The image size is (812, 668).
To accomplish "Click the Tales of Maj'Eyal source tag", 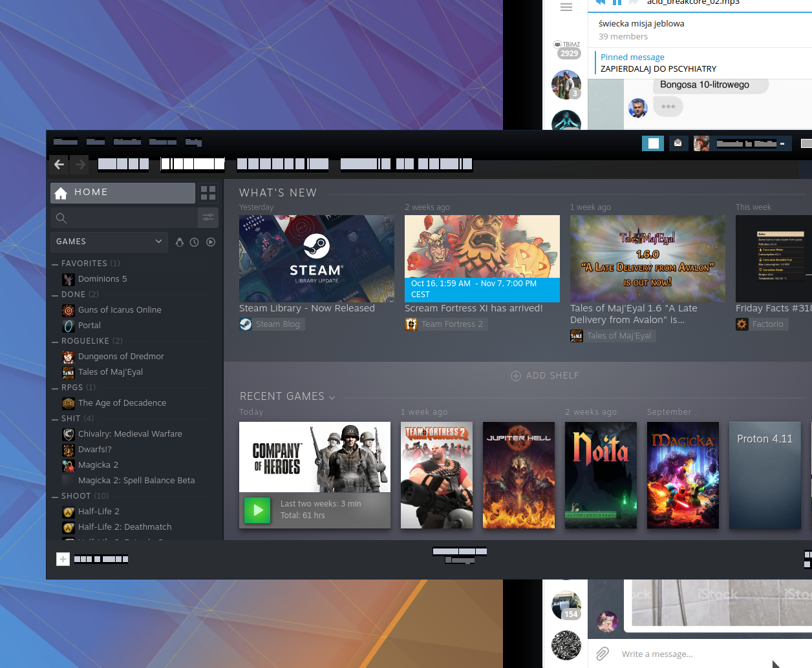I will pyautogui.click(x=613, y=336).
